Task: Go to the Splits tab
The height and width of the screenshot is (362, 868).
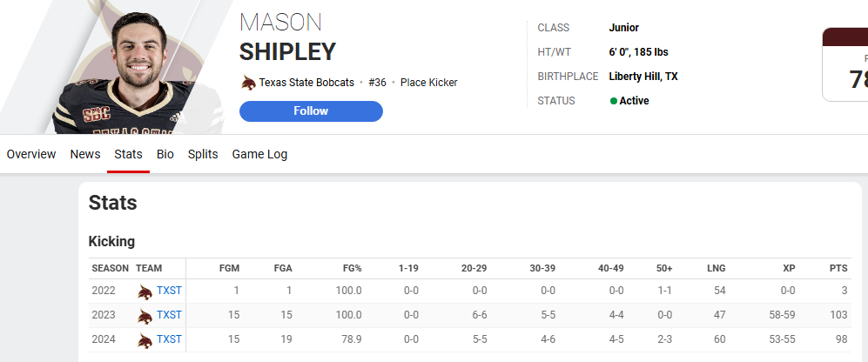Action: pos(203,154)
